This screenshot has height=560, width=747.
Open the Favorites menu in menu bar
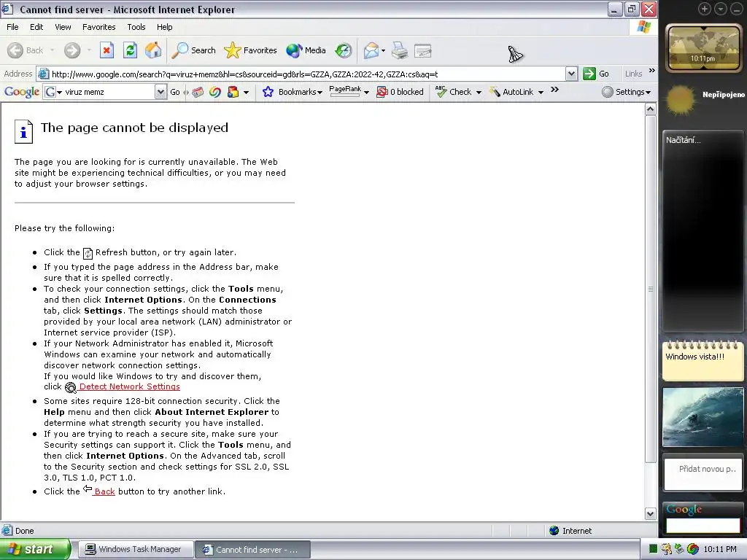[98, 27]
